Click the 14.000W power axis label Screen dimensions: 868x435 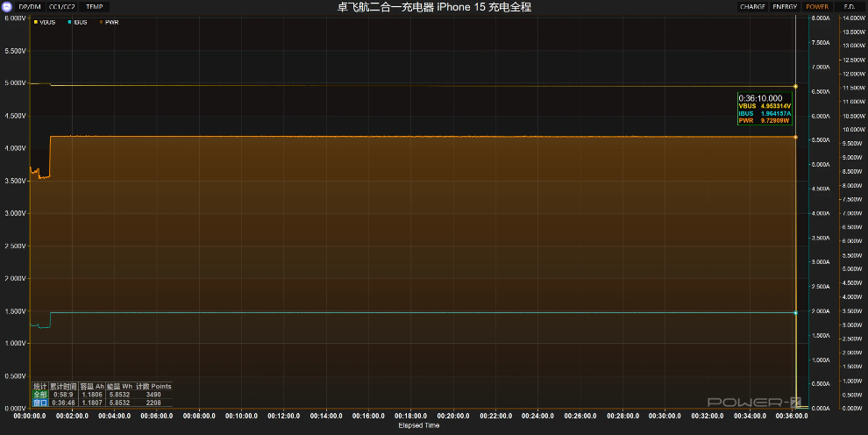coord(854,18)
